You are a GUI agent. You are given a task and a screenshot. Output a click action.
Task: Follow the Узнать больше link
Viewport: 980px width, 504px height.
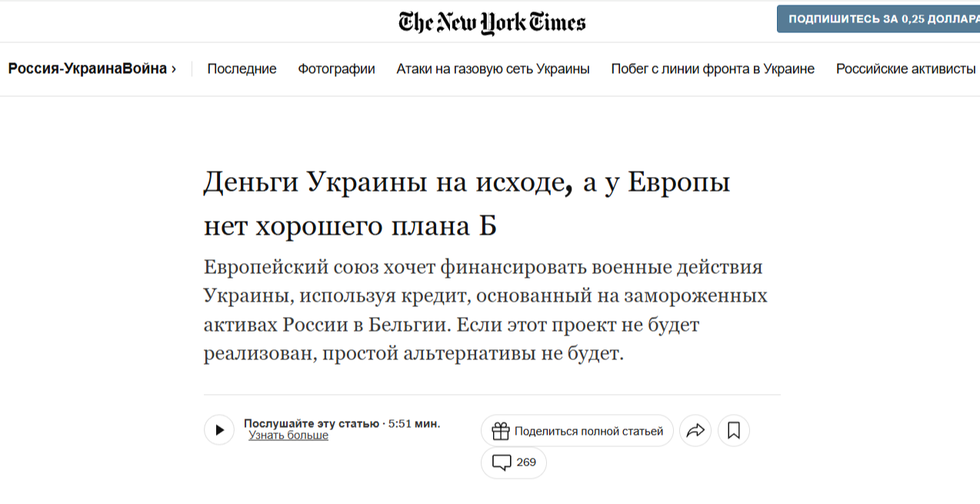tap(288, 436)
